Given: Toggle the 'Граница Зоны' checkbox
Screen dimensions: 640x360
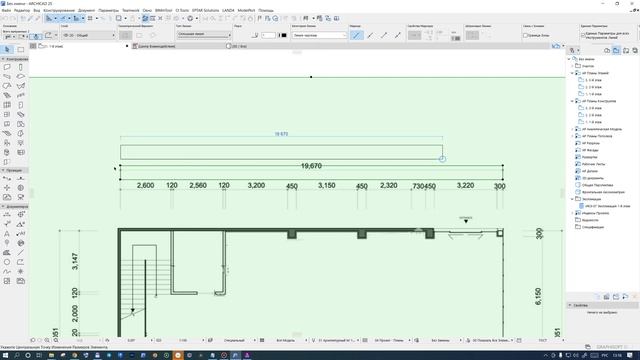Looking at the screenshot, I should (525, 36).
